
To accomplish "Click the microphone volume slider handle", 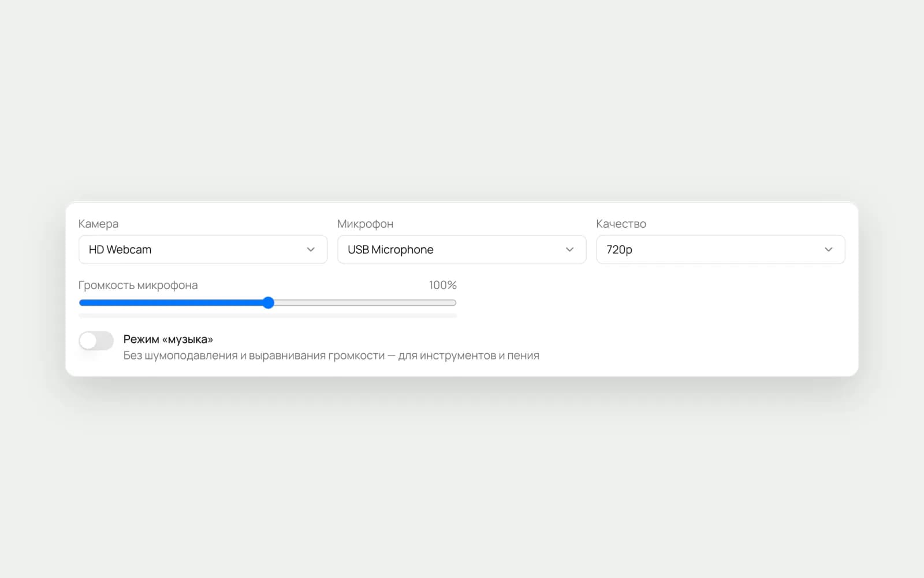I will coord(268,303).
